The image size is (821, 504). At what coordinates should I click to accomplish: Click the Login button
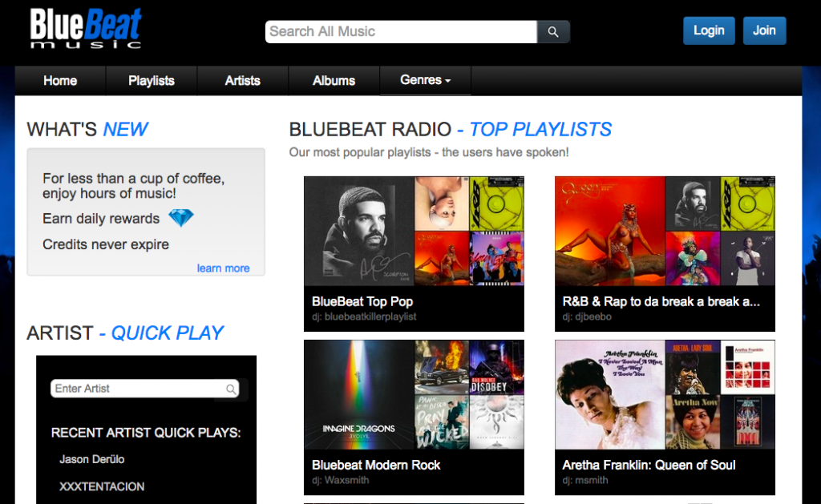tap(709, 30)
